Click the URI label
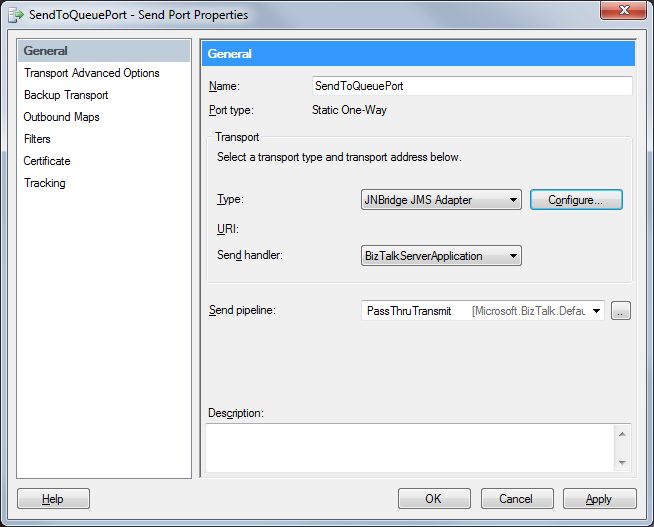Screen dimensions: 654x527 click(x=228, y=229)
